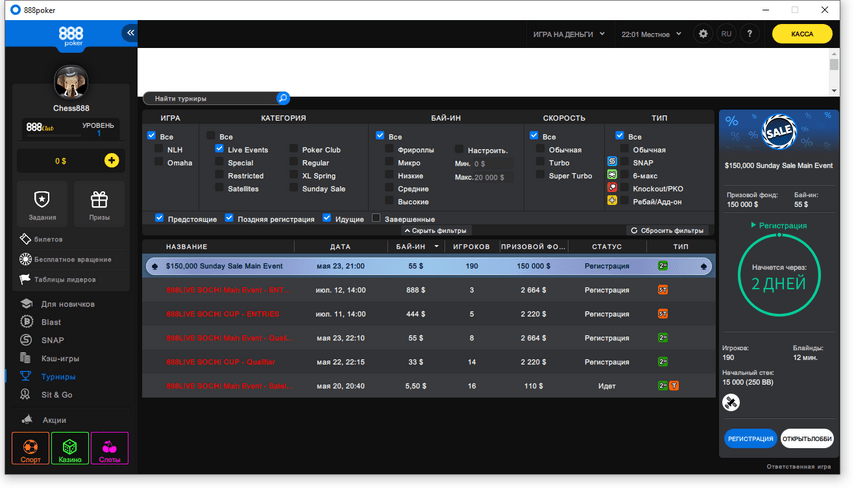Click the SNAP type filter icon

[x=612, y=162]
